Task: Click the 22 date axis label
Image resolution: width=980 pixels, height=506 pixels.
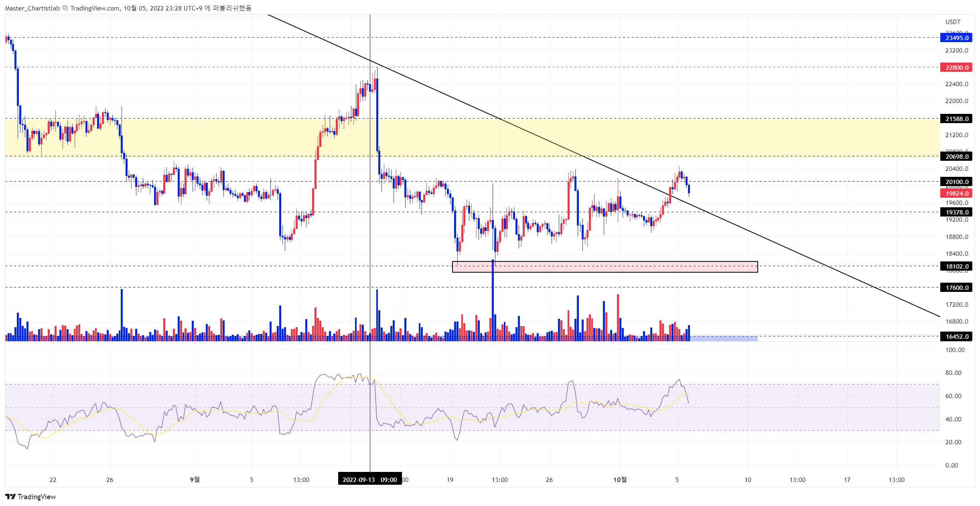Action: (x=53, y=480)
